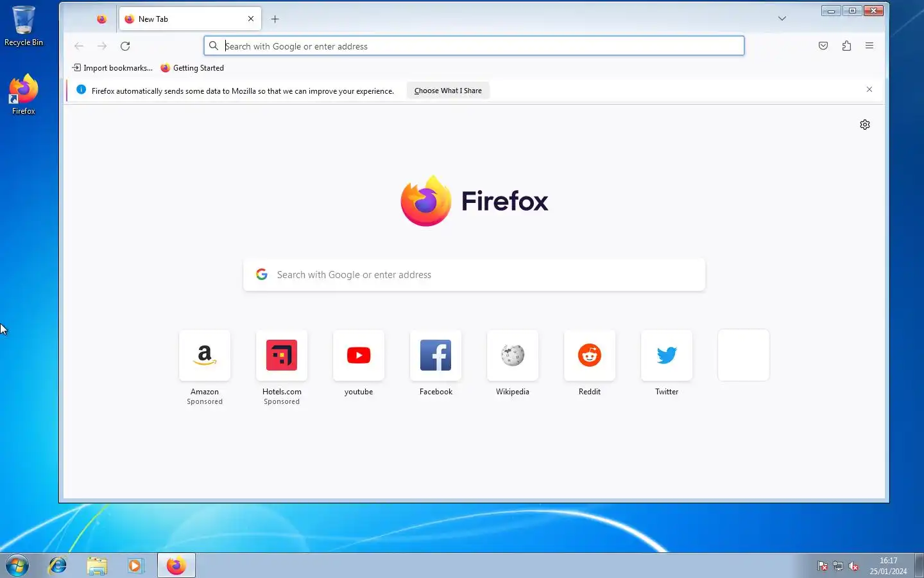Click Recycle Bin desktop icon
This screenshot has width=924, height=578.
click(24, 26)
